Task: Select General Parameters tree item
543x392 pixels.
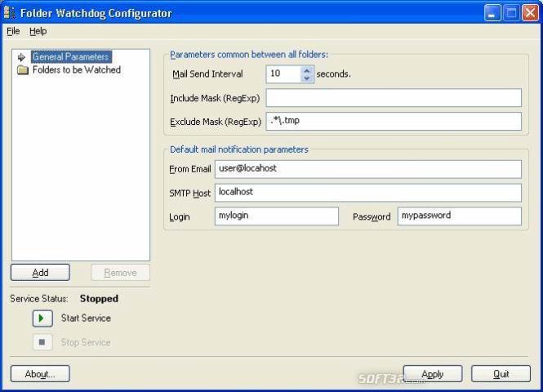Action: [x=71, y=57]
